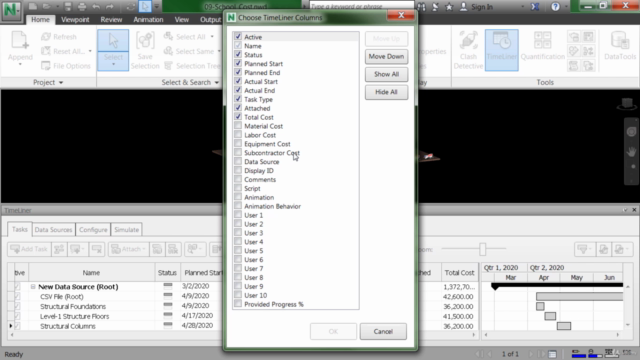Enable the Provided Progress % checkbox

(238, 304)
